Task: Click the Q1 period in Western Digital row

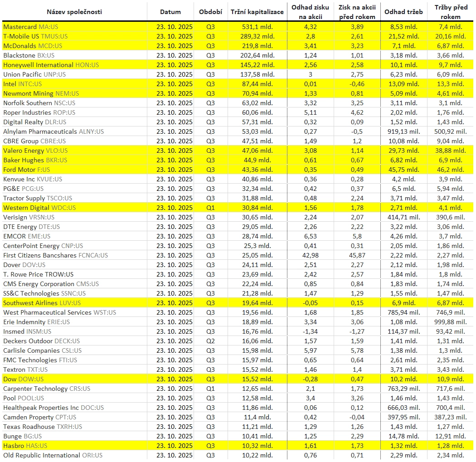Action: tap(210, 208)
